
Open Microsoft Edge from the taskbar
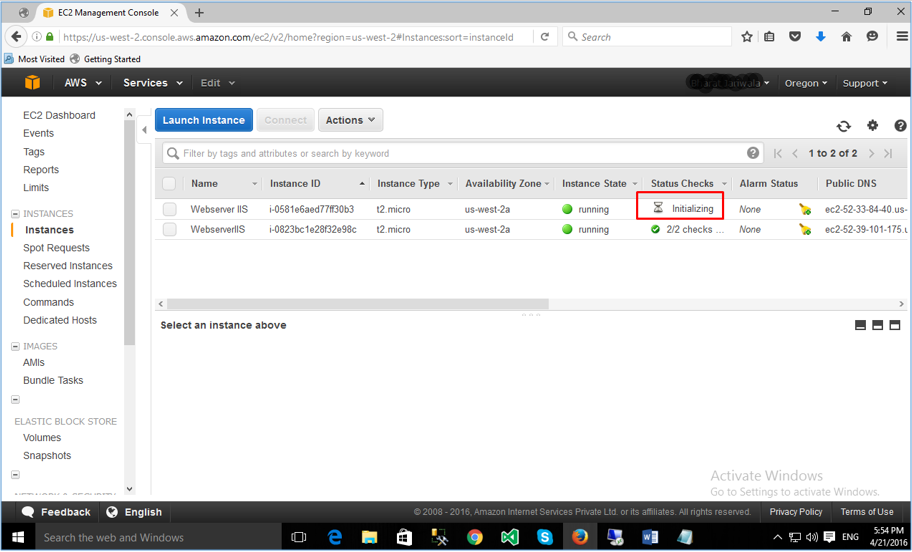335,537
